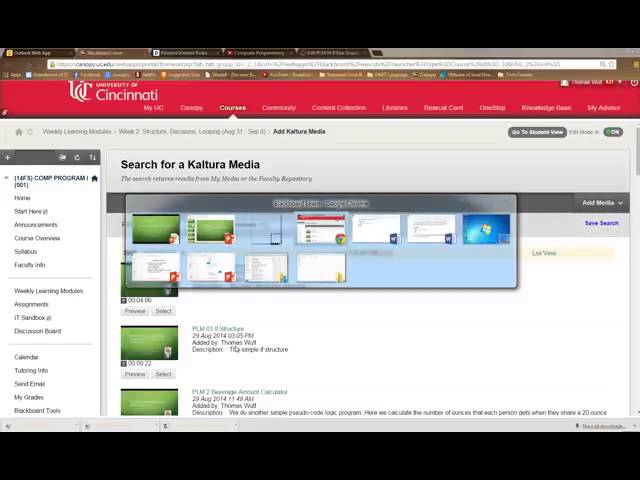Click the PLM 03 If Structure thumbnail
Viewport: 640px width, 480px height.
pyautogui.click(x=149, y=342)
